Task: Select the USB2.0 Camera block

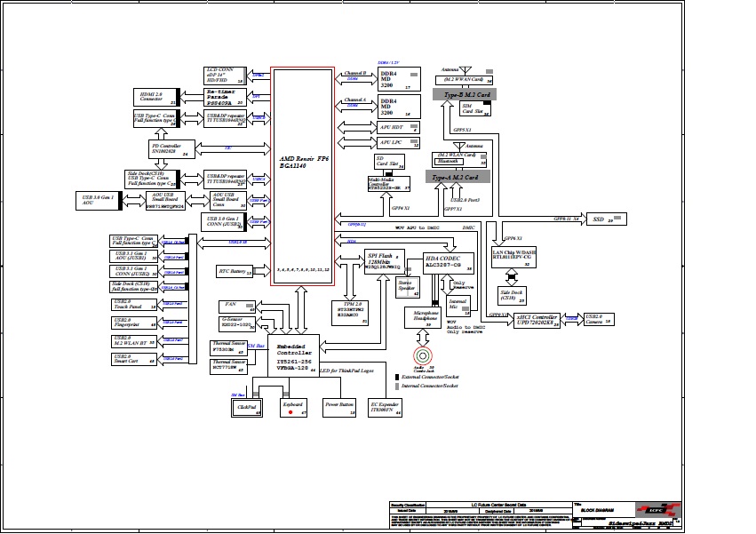Action: (x=599, y=319)
